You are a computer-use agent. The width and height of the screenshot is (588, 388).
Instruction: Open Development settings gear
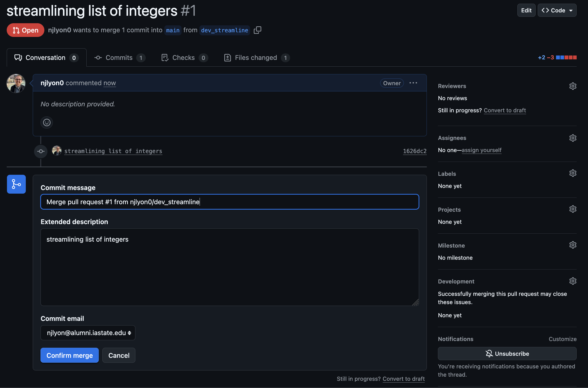coord(573,281)
